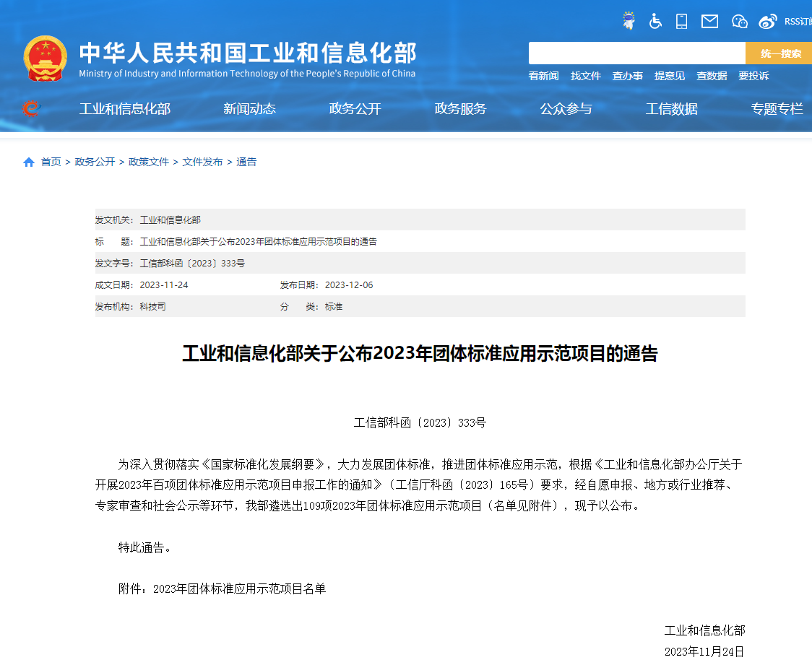Click the 发文机关 value 工业和信息化部
The height and width of the screenshot is (660, 812).
pos(170,220)
